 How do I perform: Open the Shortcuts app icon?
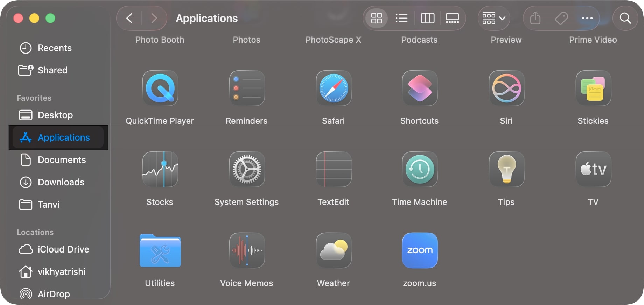coord(420,88)
